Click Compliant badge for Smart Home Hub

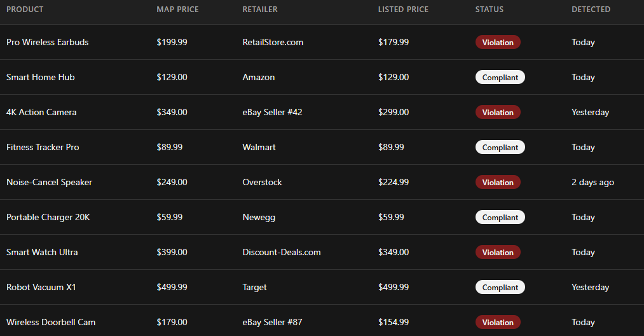(x=500, y=78)
